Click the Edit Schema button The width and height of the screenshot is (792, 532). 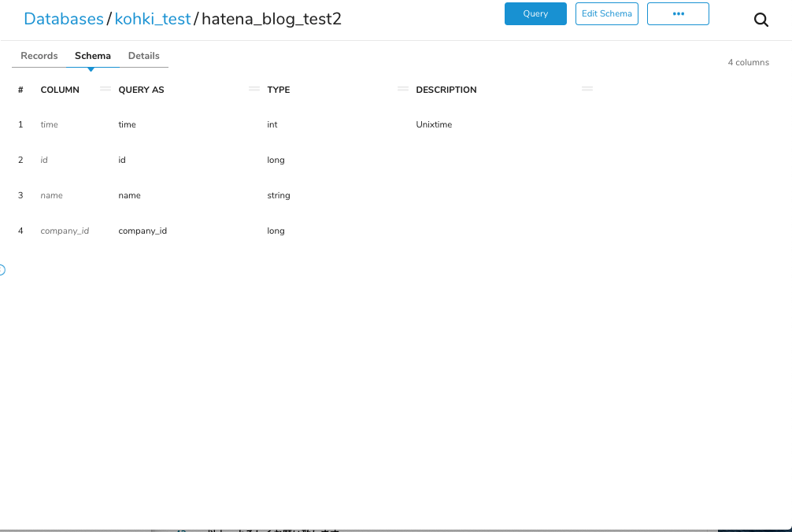click(606, 14)
